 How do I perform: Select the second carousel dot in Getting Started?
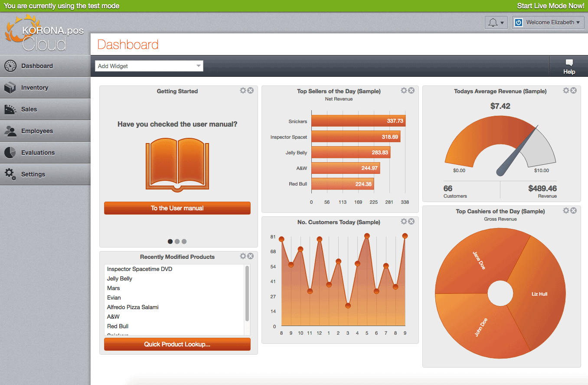tap(177, 241)
